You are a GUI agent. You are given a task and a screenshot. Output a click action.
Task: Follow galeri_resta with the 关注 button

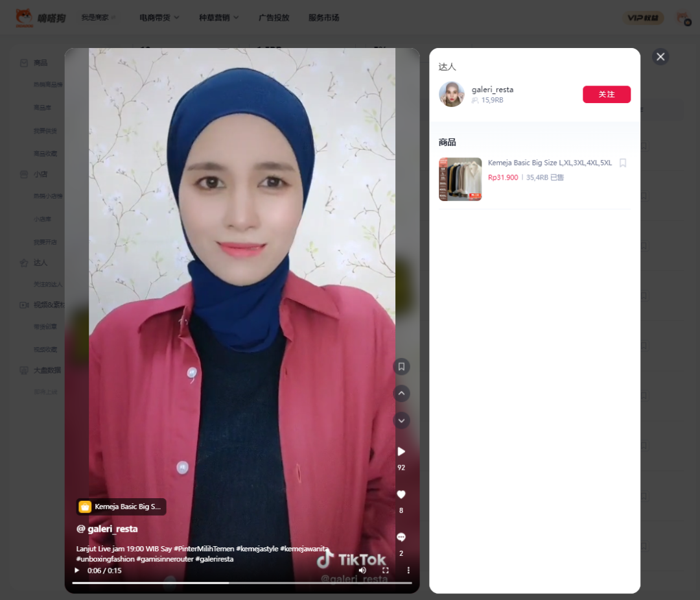coord(606,94)
